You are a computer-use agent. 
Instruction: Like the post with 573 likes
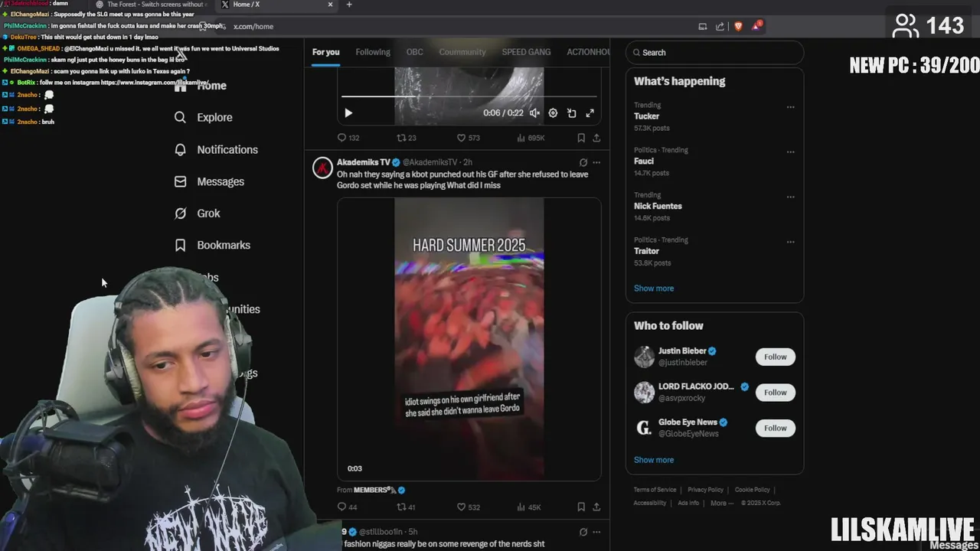[x=468, y=138]
